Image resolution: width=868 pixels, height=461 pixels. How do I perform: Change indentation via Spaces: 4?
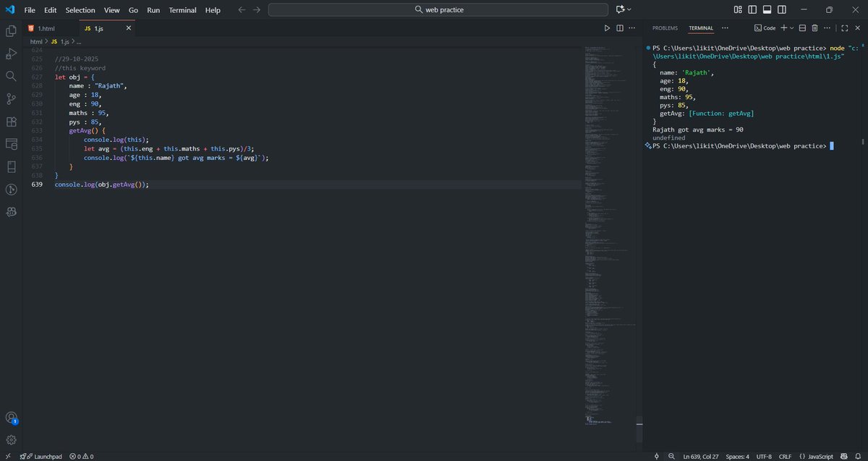pyautogui.click(x=737, y=456)
